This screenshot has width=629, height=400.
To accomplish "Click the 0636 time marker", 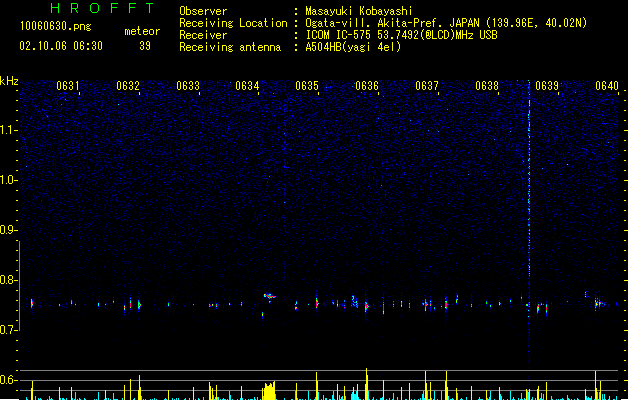I will click(x=367, y=86).
